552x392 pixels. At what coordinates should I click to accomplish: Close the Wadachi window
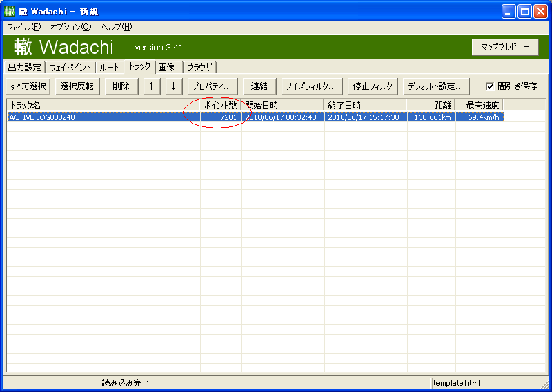pos(540,12)
